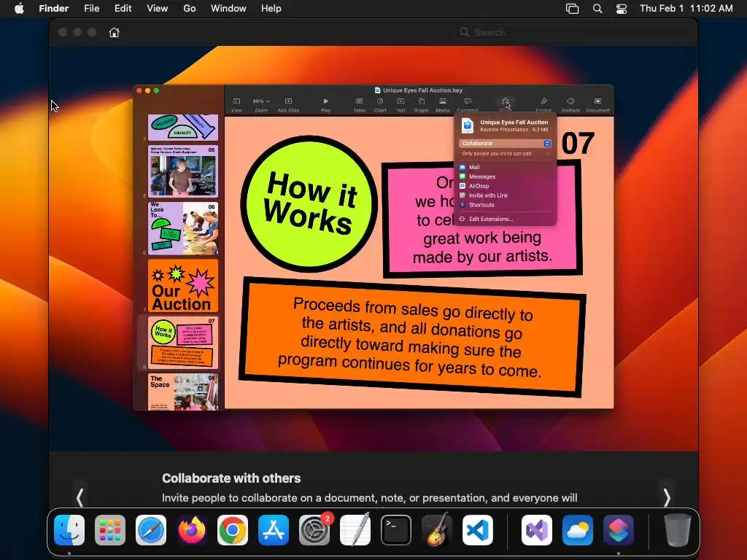Select the 'We Look To...' slide thumbnail
The height and width of the screenshot is (560, 747).
click(x=183, y=228)
